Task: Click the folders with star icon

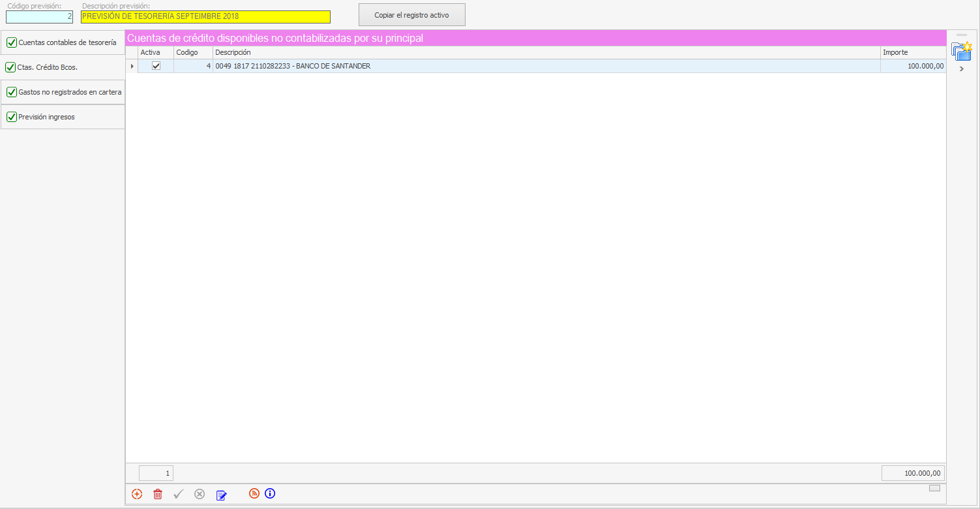Action: tap(961, 52)
